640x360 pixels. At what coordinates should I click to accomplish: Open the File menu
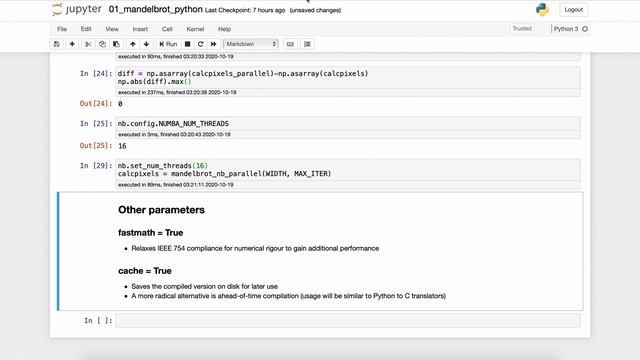[x=62, y=29]
